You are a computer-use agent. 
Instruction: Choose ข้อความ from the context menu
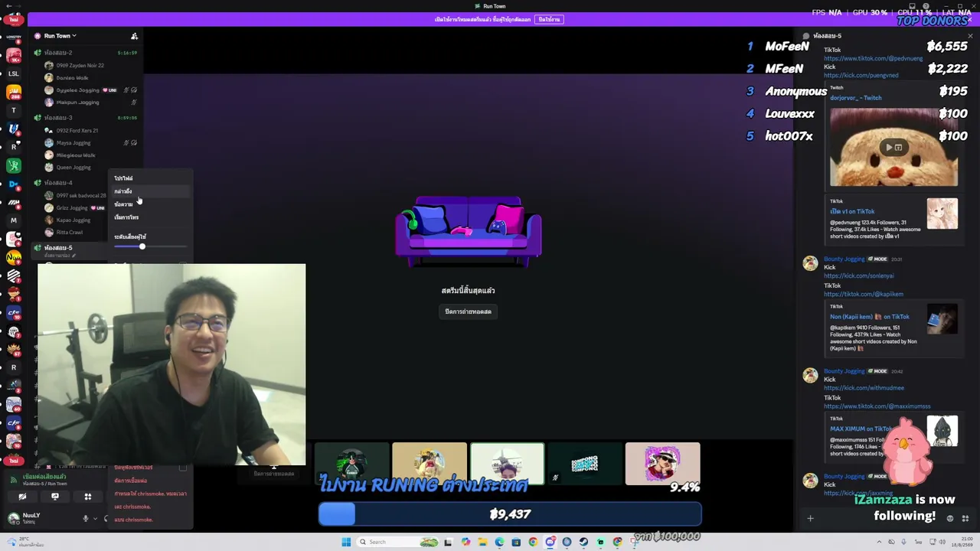pos(150,204)
